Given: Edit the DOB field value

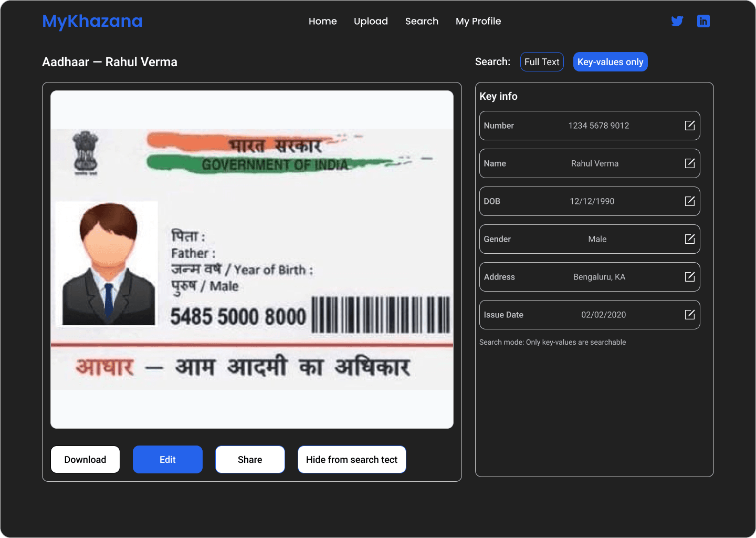Looking at the screenshot, I should (x=690, y=201).
